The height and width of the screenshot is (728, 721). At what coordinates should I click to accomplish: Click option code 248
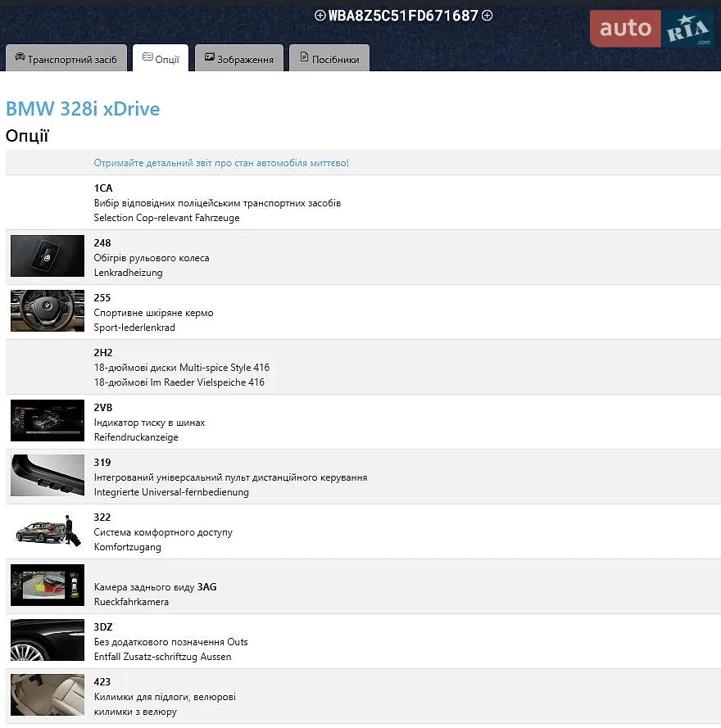pyautogui.click(x=102, y=243)
